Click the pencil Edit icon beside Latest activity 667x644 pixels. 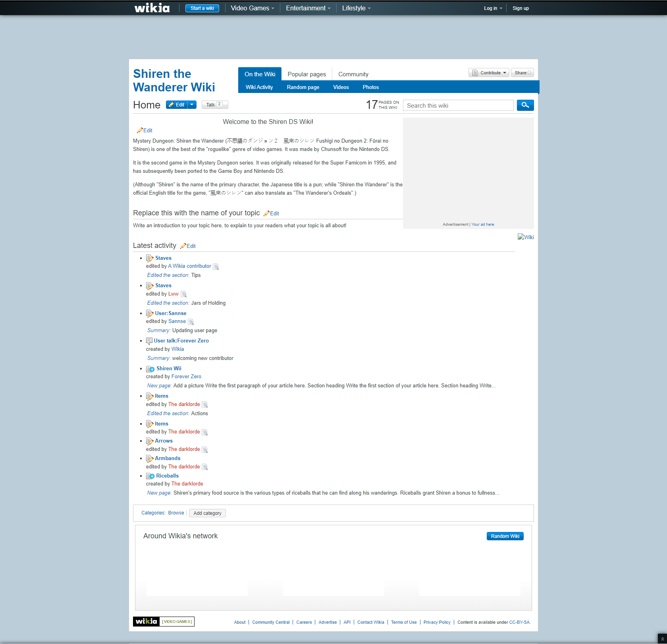tap(183, 246)
